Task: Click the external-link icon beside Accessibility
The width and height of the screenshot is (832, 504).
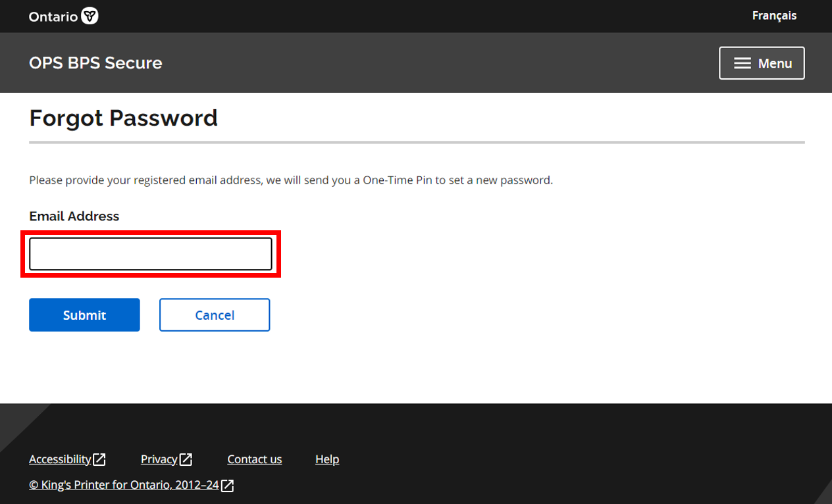Action: (99, 459)
